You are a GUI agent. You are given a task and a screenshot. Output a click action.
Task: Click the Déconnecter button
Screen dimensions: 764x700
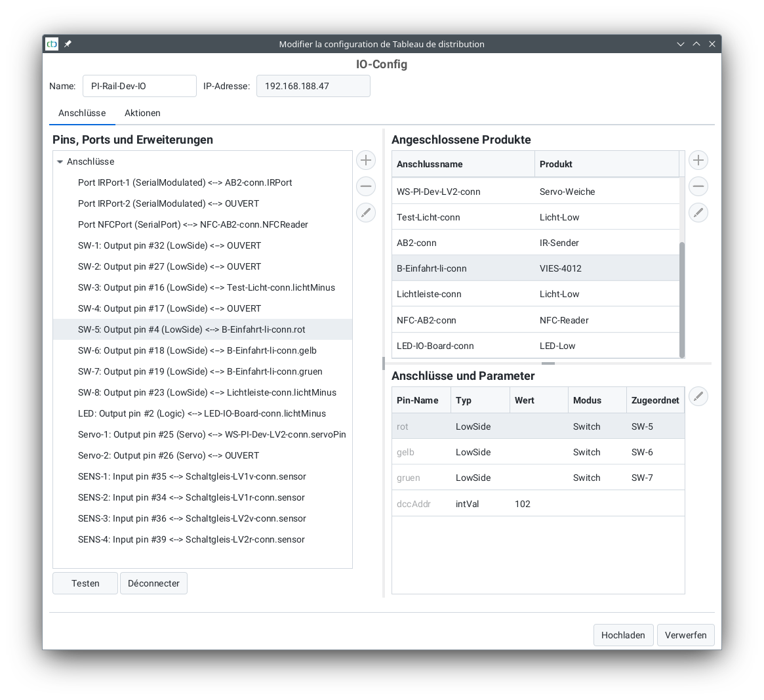click(x=153, y=583)
